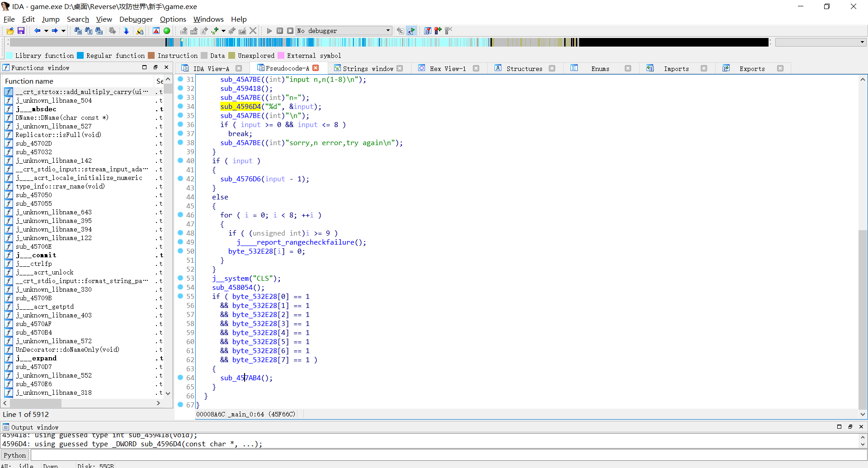Open the Options menu
This screenshot has height=468, width=868.
click(173, 19)
